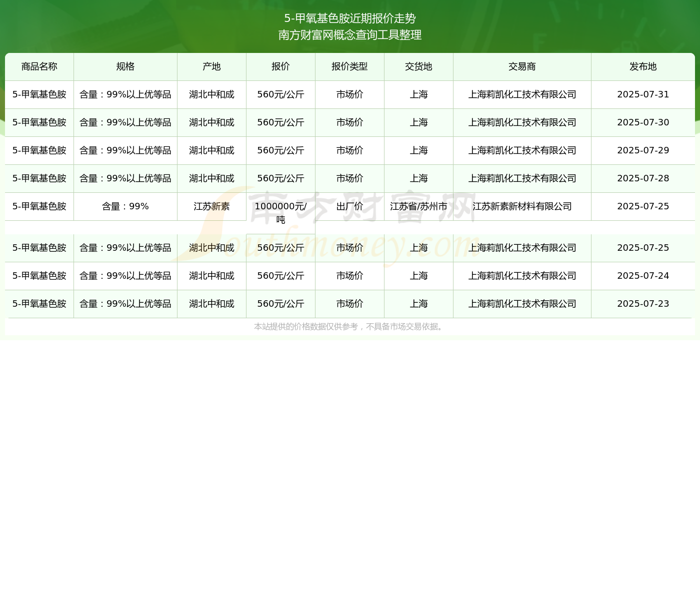Click 含量：99%以上优等品 in the 2025-07-23 row
The height and width of the screenshot is (602, 700).
(125, 304)
